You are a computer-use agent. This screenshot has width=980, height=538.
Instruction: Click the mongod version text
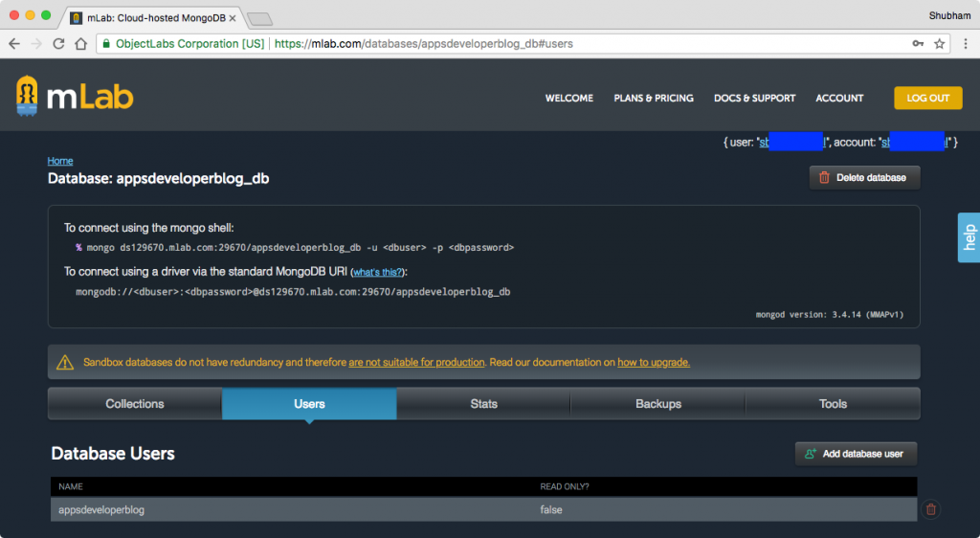click(x=830, y=314)
